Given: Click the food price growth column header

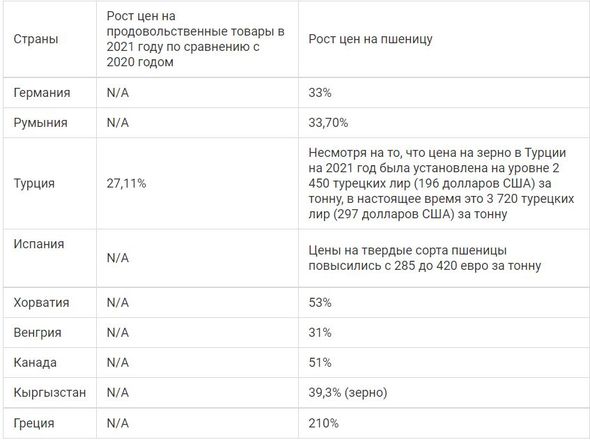Looking at the screenshot, I should (x=195, y=39).
